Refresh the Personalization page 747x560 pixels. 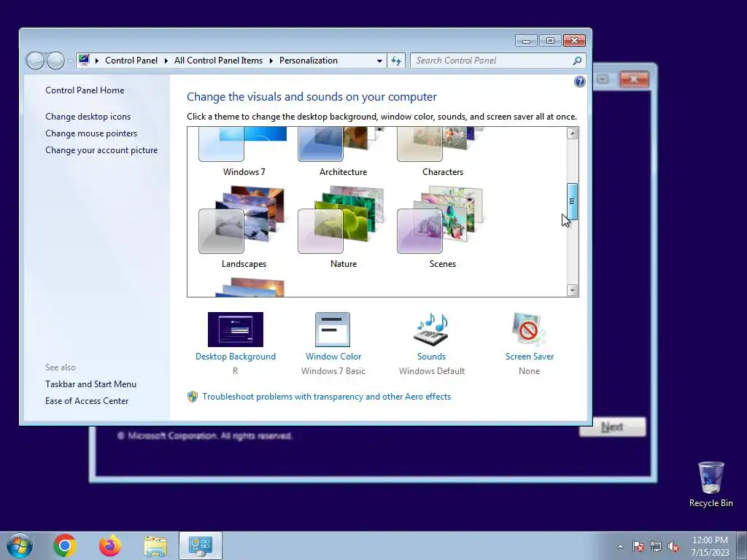click(x=396, y=61)
